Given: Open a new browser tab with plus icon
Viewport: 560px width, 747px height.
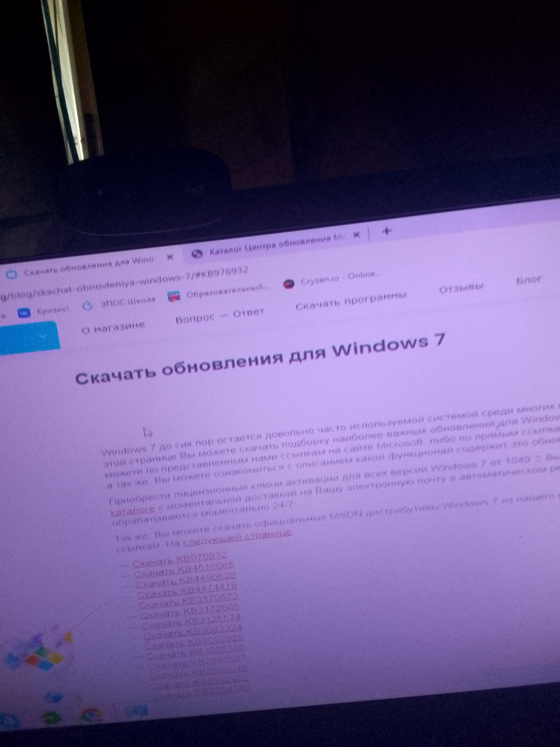Looking at the screenshot, I should pos(387,231).
